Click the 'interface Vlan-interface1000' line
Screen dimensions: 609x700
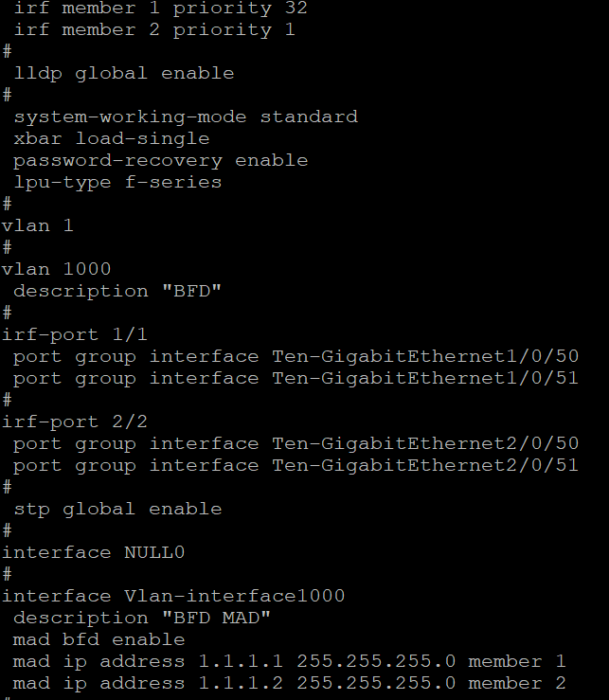(x=172, y=596)
